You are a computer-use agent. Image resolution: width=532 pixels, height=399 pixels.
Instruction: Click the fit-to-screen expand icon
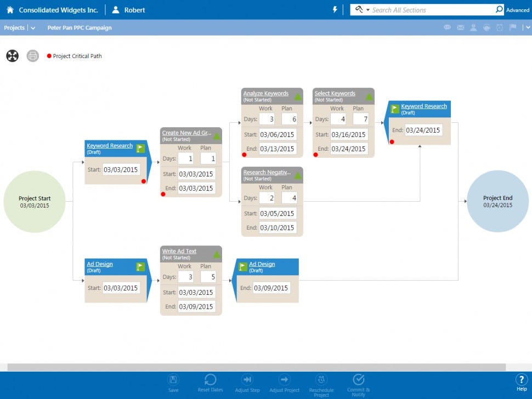(x=12, y=56)
